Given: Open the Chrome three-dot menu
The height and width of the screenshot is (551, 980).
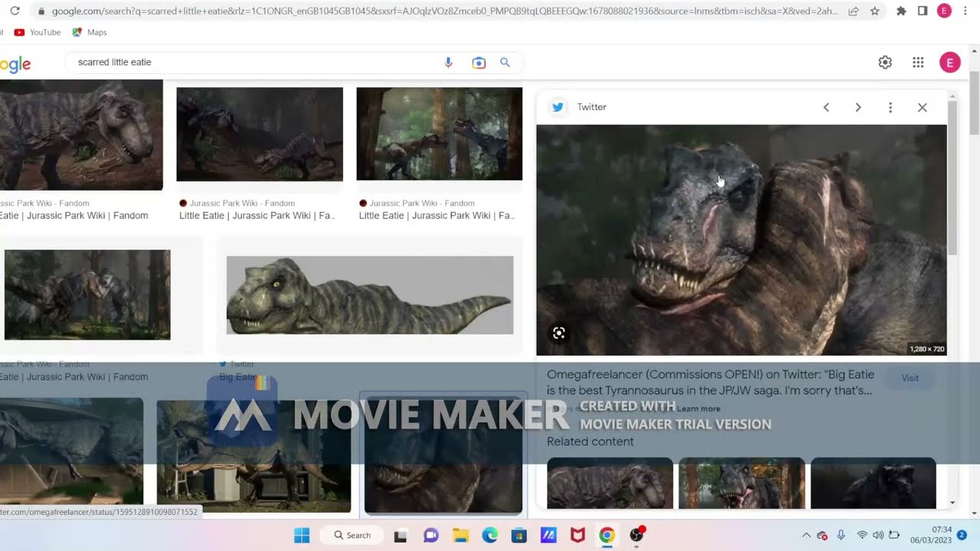Looking at the screenshot, I should click(x=964, y=11).
